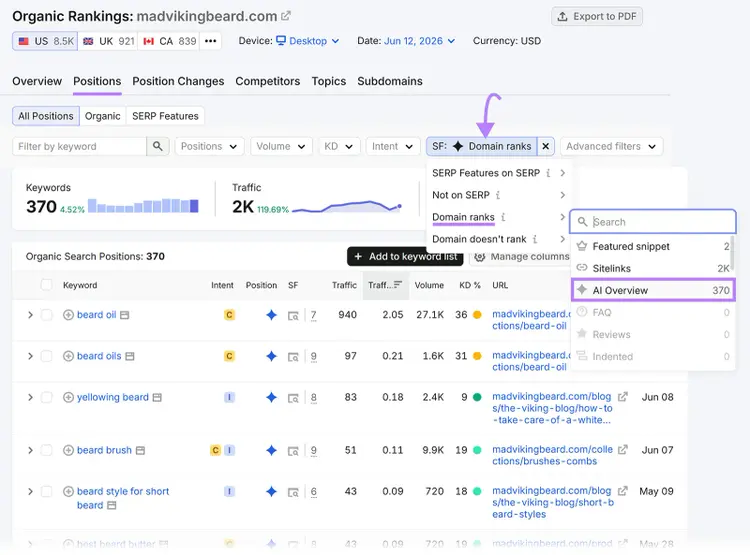Open SERP snapshot icon after beard oil keyword

[x=124, y=315]
